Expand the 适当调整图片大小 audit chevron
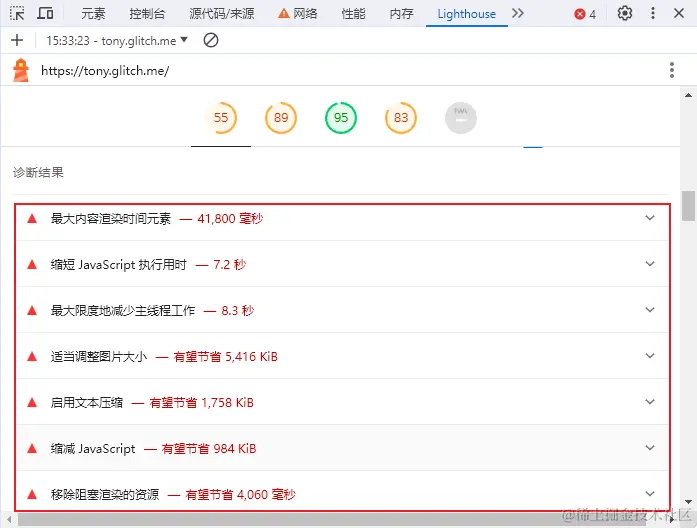The height and width of the screenshot is (528, 697). point(650,356)
